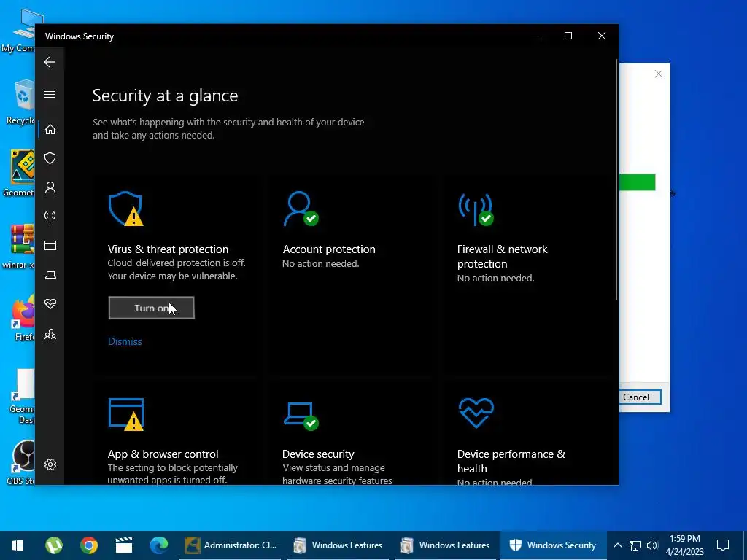Select the OBS Studio desktop shortcut
The height and width of the screenshot is (560, 747).
[21, 462]
